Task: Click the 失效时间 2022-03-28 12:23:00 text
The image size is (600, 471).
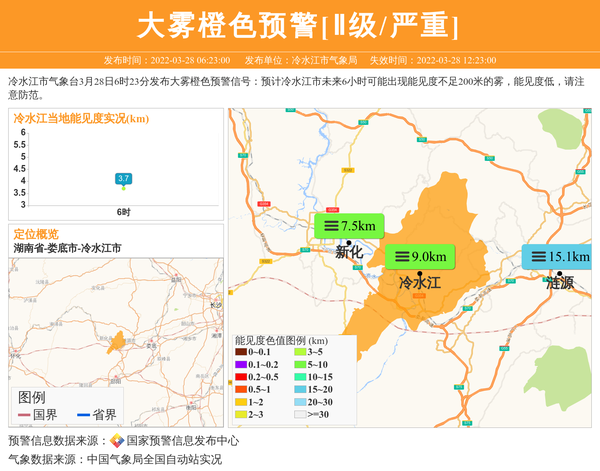Action: point(433,60)
